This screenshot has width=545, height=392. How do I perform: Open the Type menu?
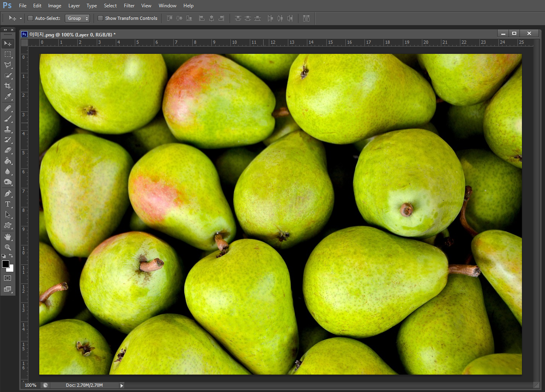tap(92, 6)
